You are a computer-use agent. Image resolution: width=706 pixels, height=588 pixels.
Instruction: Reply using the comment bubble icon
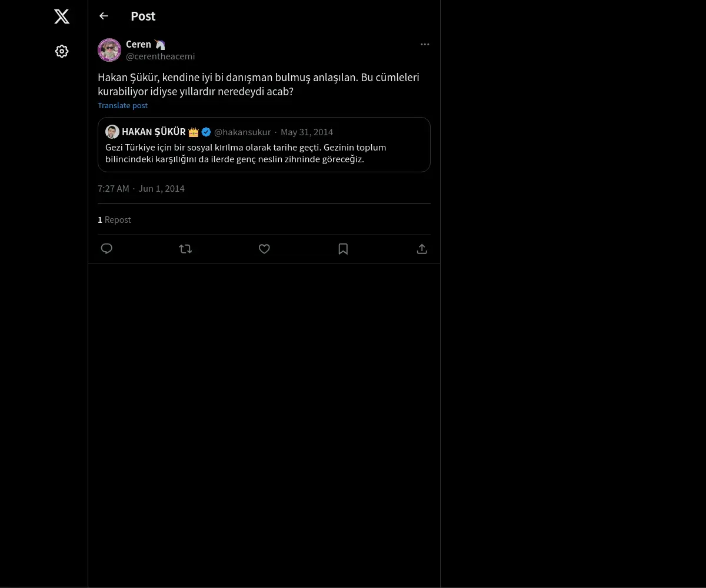pyautogui.click(x=106, y=249)
